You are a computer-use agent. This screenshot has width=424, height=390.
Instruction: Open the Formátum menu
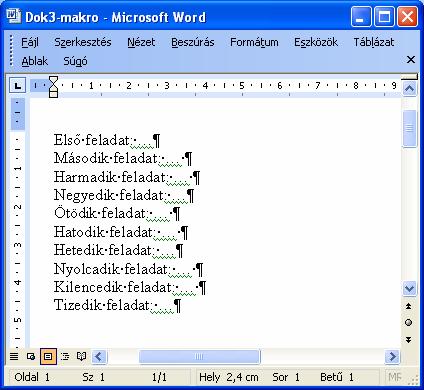tap(254, 42)
